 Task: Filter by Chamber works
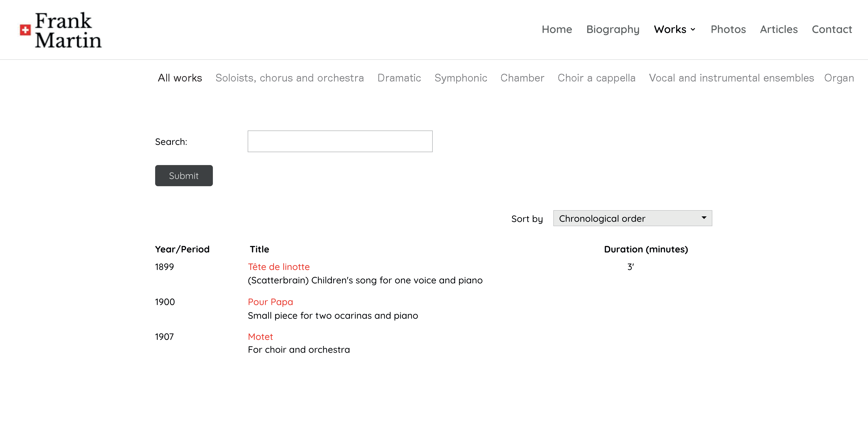[x=522, y=78]
